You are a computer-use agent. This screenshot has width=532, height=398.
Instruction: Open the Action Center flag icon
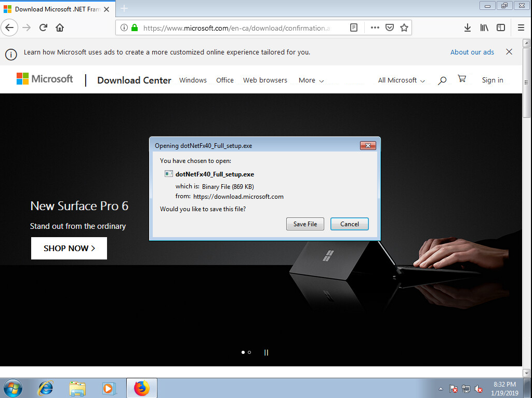(x=453, y=389)
